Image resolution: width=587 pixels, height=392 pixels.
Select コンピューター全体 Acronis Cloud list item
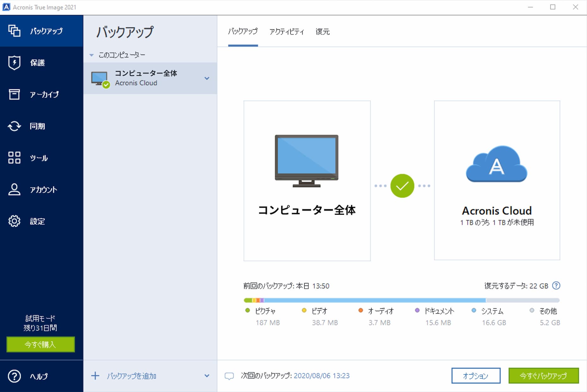[x=150, y=78]
